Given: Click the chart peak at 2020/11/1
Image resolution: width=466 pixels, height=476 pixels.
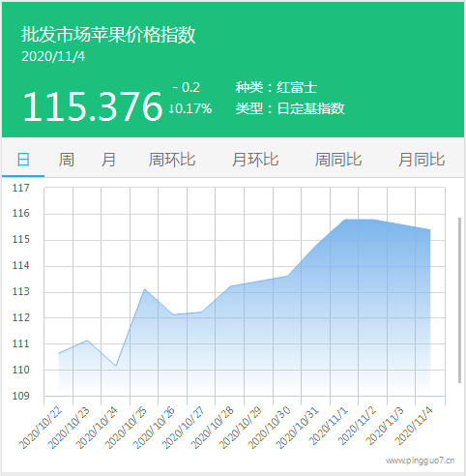Looking at the screenshot, I should coord(344,220).
